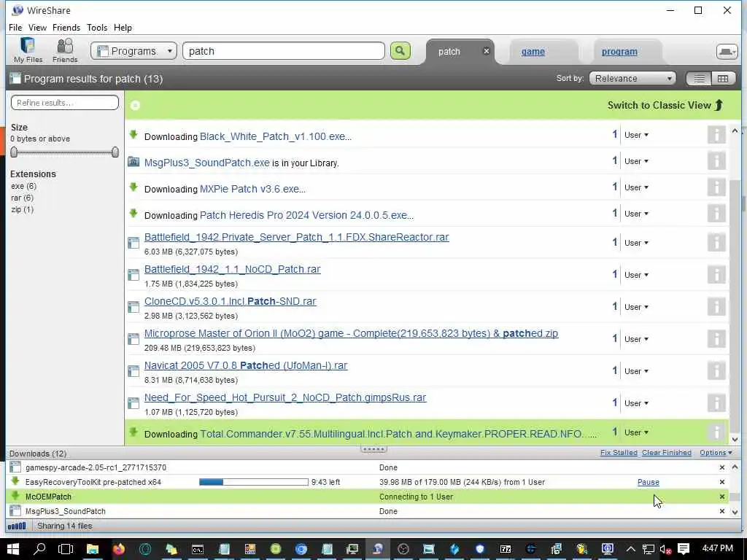Click EasyRecoveryToolKit download progress bar
The height and width of the screenshot is (560, 747).
coord(253,483)
